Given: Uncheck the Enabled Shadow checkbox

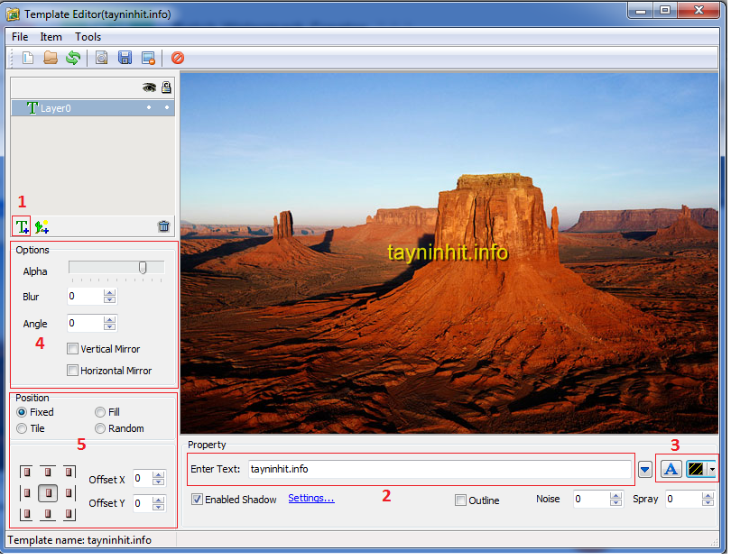Looking at the screenshot, I should pyautogui.click(x=197, y=500).
